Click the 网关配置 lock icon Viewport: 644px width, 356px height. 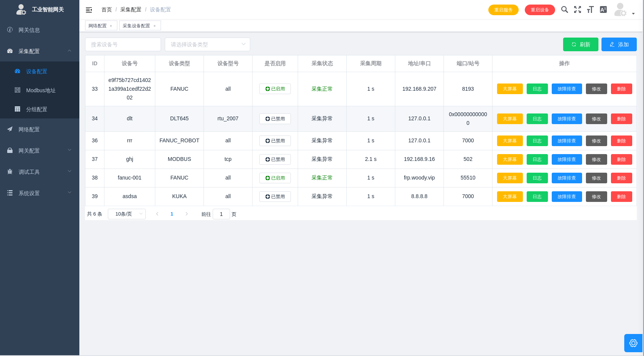point(10,150)
